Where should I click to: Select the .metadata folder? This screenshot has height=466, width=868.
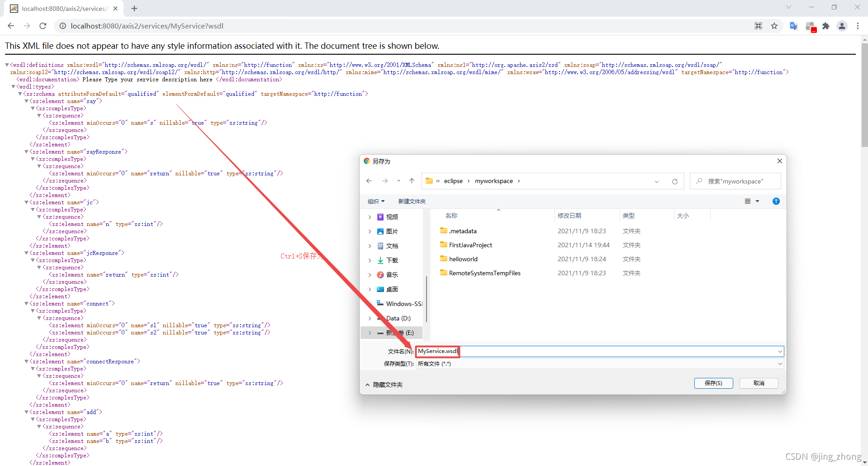[x=463, y=231]
